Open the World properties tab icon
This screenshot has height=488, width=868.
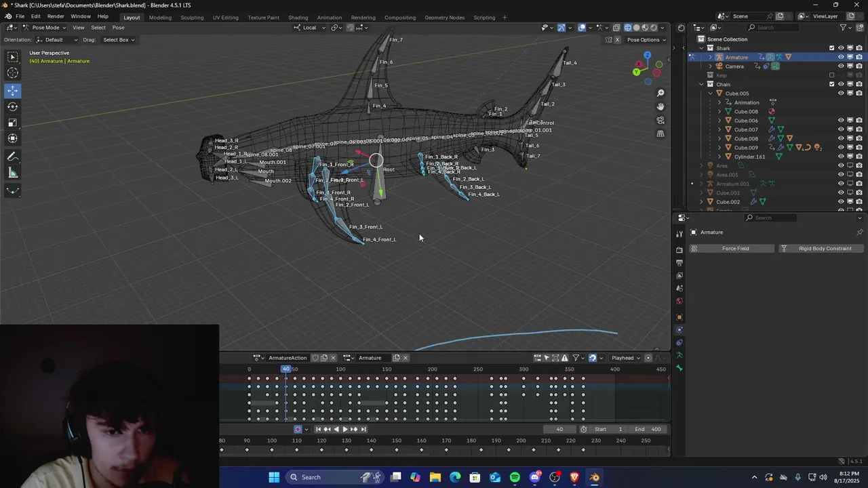point(679,301)
